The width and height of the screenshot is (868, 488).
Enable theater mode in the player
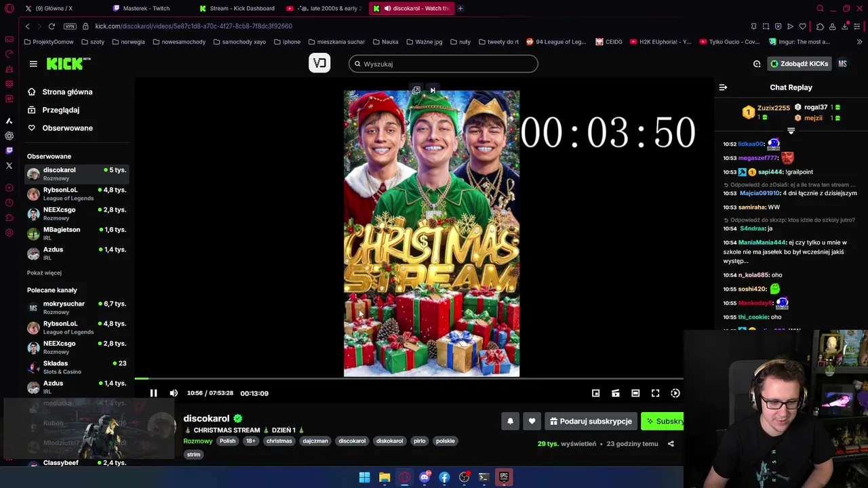pos(635,393)
